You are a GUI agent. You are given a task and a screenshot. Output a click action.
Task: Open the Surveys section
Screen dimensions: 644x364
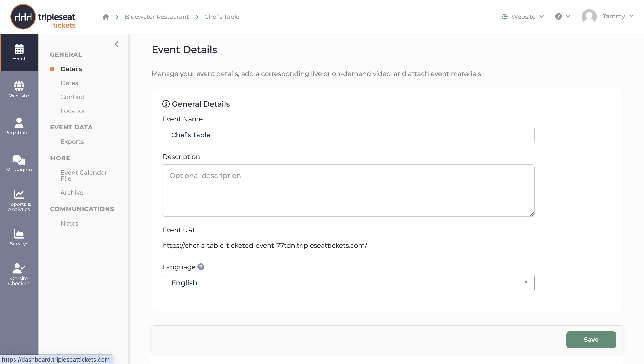(x=19, y=237)
